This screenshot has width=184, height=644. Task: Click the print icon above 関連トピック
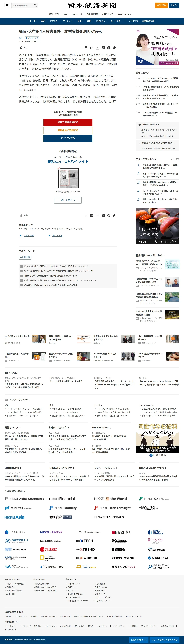click(86, 216)
